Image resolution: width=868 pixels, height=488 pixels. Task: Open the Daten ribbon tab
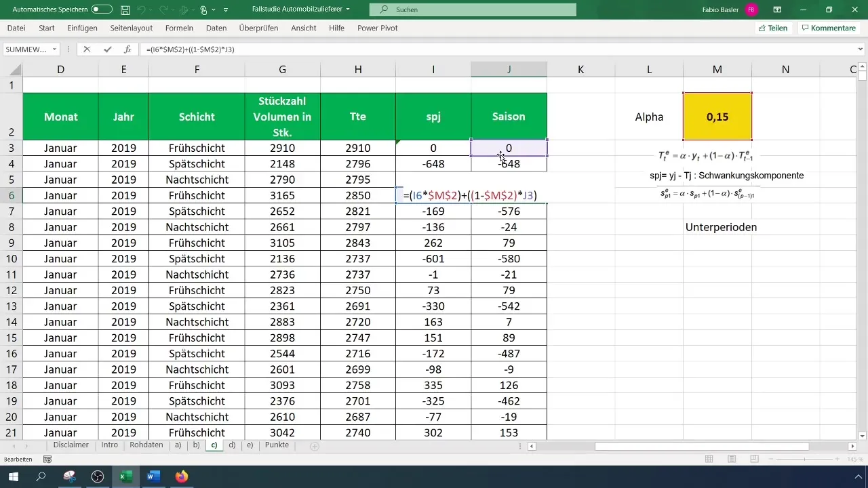pos(216,28)
